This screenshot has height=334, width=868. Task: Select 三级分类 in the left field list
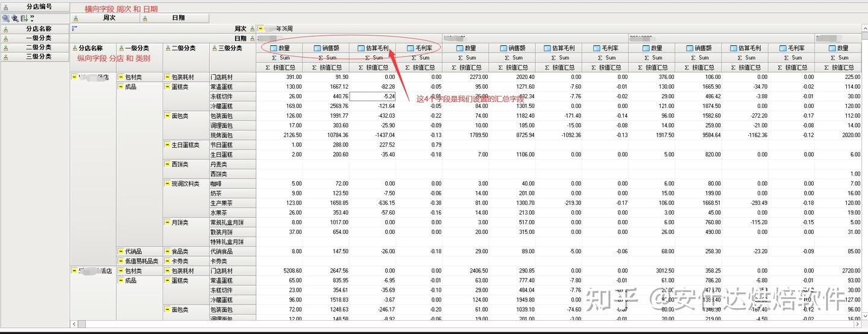pos(35,57)
